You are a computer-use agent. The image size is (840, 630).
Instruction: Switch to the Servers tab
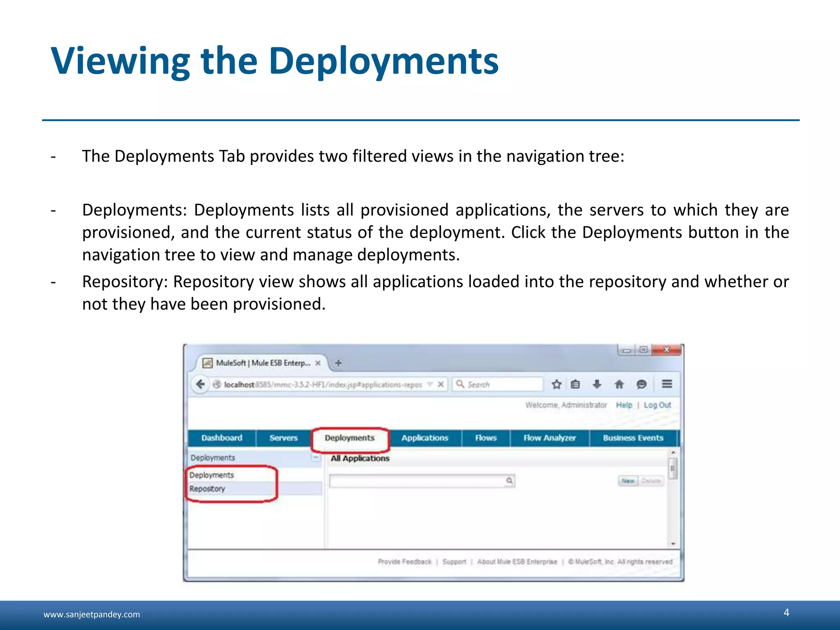point(283,438)
